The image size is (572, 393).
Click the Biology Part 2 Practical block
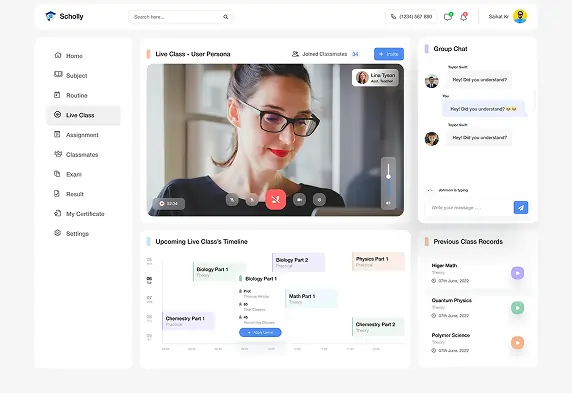point(298,262)
